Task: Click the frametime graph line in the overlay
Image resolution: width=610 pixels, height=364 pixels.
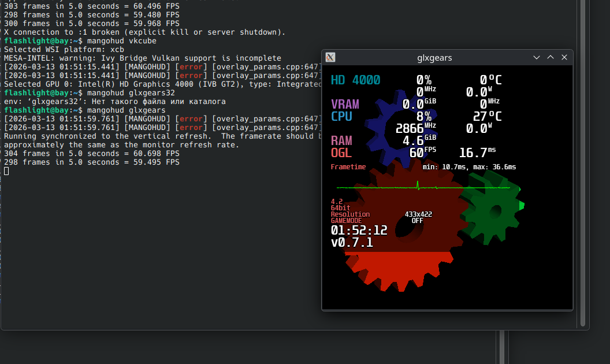Action: 423,188
